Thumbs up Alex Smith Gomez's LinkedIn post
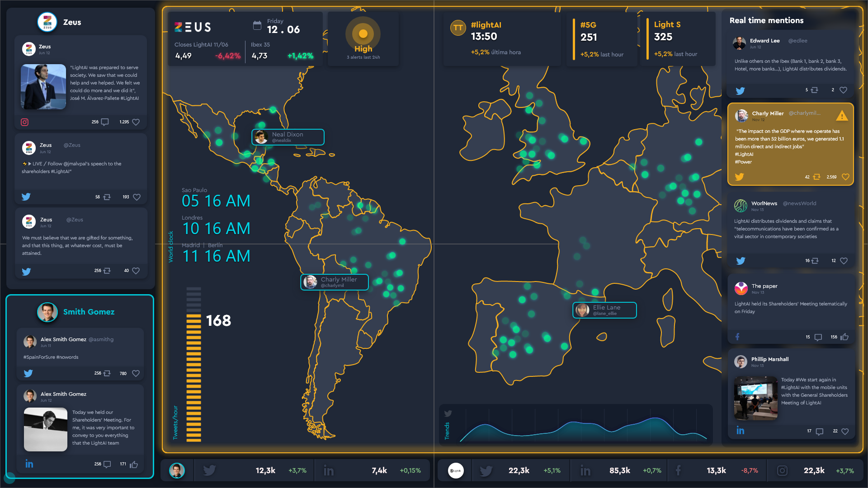 [134, 465]
